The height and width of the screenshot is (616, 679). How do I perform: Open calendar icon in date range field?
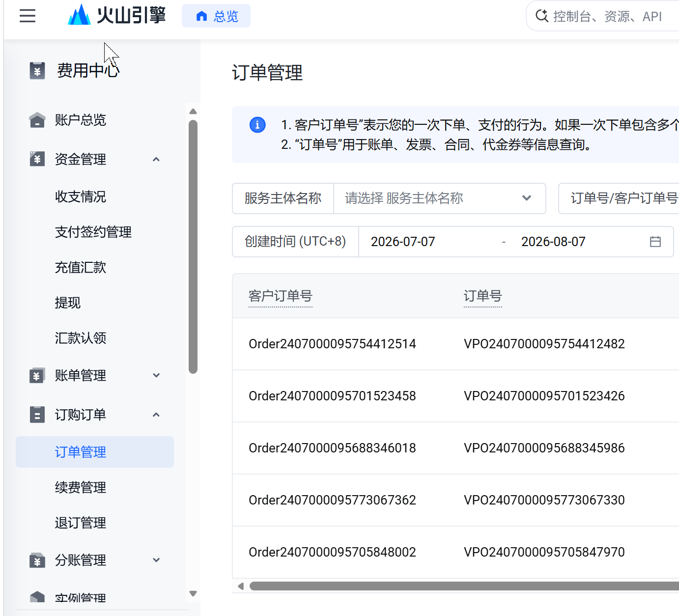pos(655,242)
